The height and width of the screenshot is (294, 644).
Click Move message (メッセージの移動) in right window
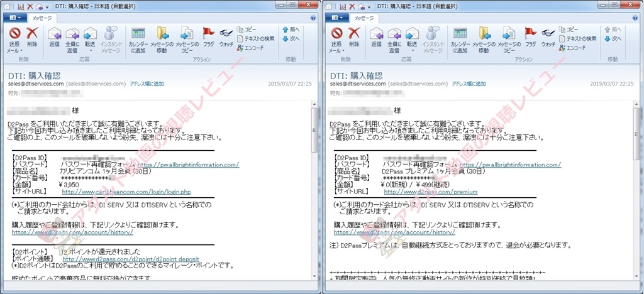[x=485, y=40]
